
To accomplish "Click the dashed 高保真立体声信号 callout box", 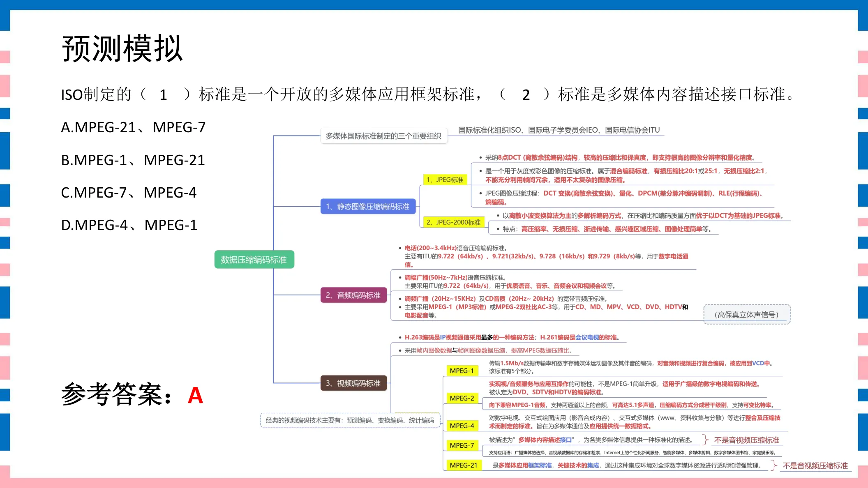I will [x=747, y=315].
